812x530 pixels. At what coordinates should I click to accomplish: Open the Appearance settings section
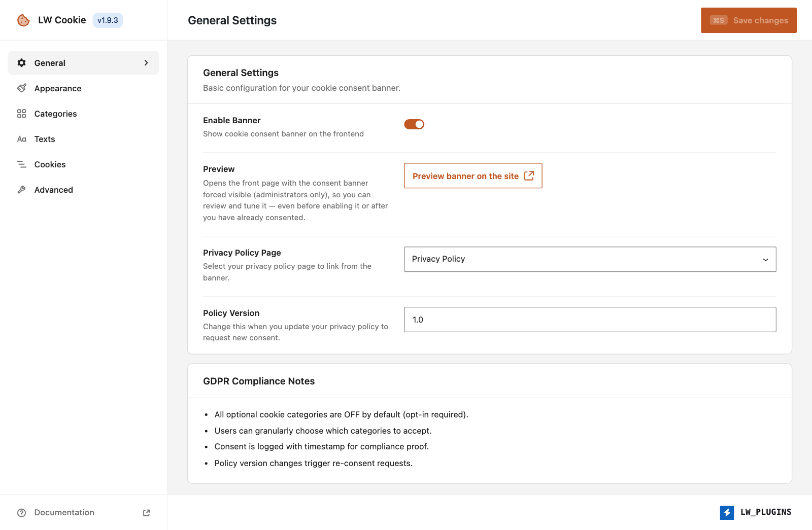pos(83,88)
